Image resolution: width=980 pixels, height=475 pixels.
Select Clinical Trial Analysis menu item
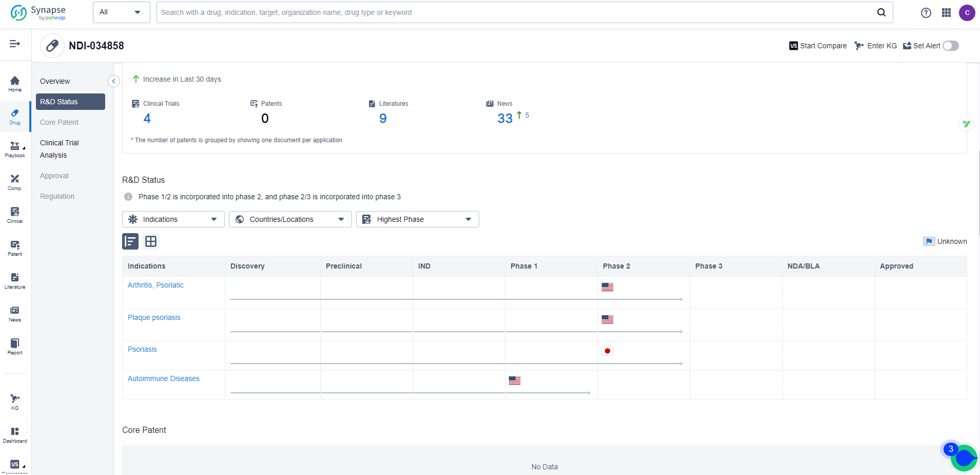pos(60,149)
